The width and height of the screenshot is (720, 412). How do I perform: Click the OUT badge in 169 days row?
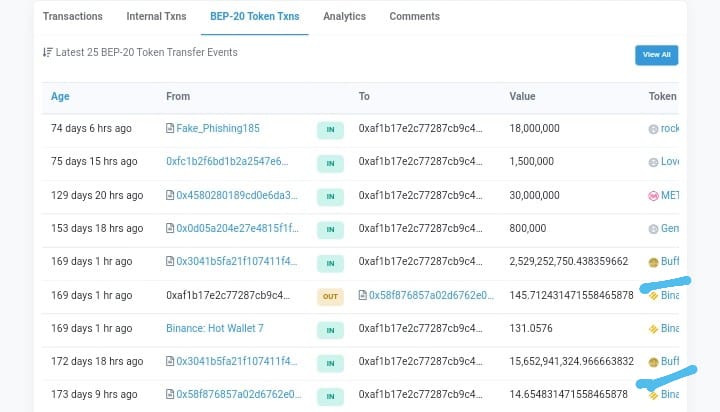330,296
